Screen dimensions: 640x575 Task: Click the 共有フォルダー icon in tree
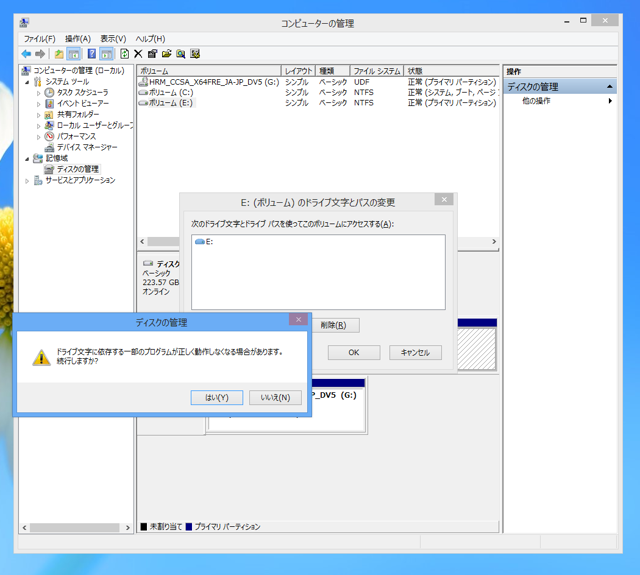pos(49,115)
